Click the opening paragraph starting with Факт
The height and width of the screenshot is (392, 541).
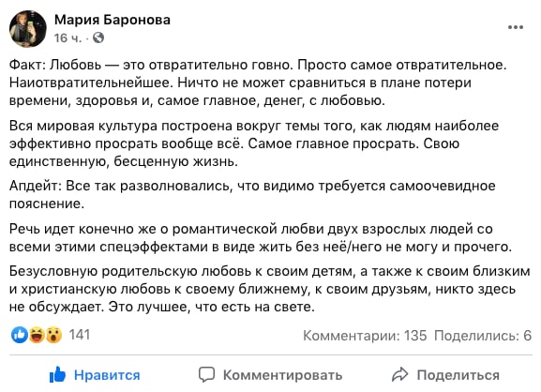pos(258,83)
